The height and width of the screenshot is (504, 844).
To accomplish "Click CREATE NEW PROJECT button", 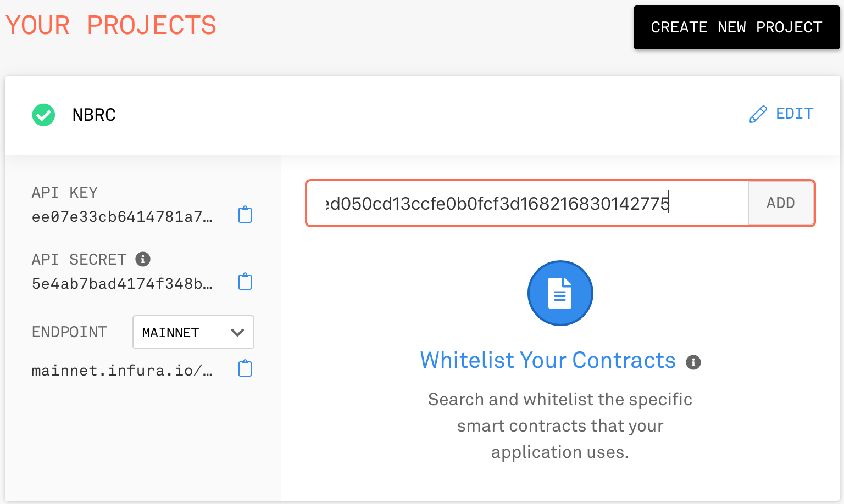I will click(x=736, y=27).
